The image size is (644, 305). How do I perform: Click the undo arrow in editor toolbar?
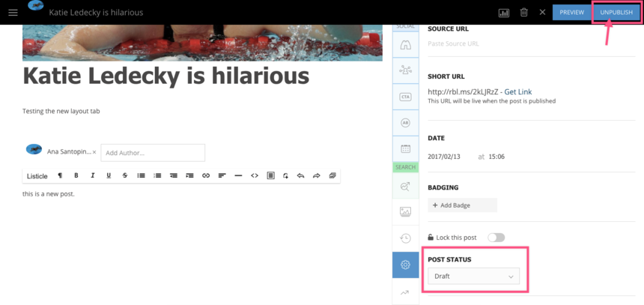click(x=300, y=175)
